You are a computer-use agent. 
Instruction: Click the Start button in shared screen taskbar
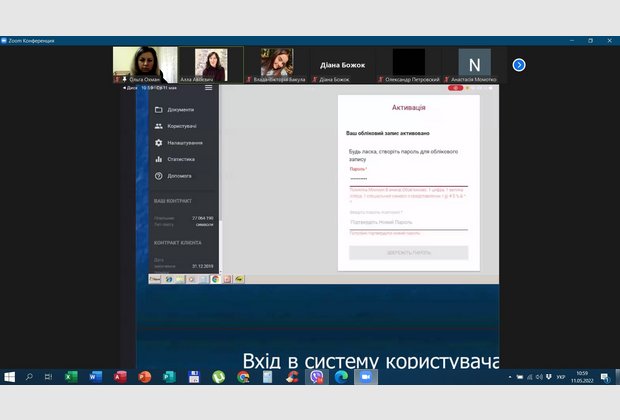pos(155,279)
